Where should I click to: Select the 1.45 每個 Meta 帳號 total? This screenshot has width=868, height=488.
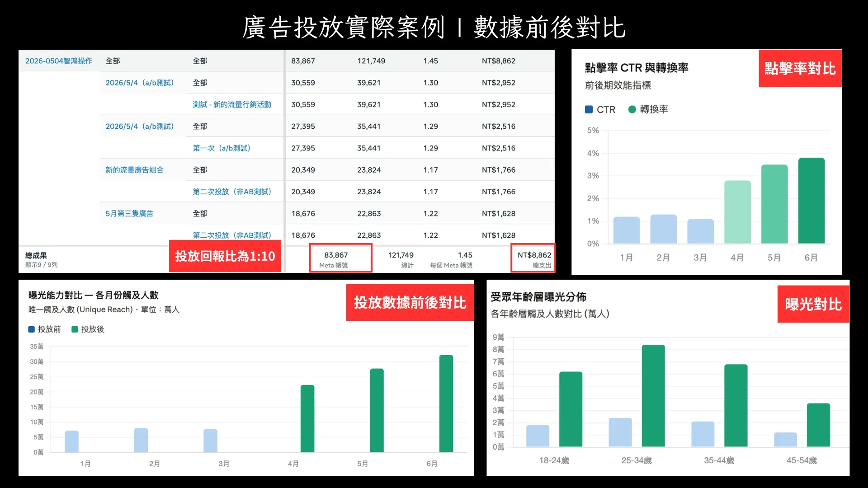(452, 259)
